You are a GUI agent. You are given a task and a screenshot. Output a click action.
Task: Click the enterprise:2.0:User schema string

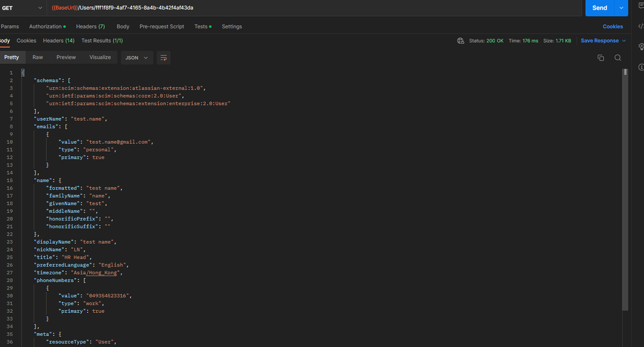pyautogui.click(x=138, y=103)
